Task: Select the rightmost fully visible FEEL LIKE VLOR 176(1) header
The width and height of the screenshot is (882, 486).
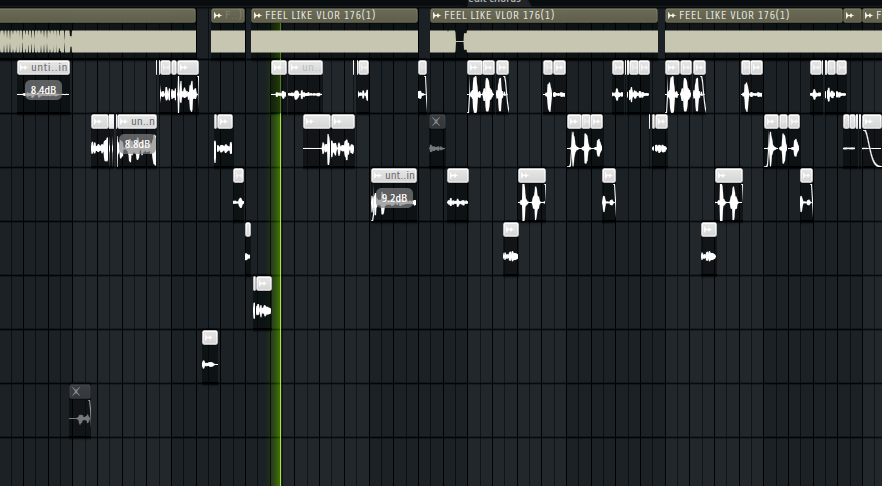Action: (x=754, y=15)
